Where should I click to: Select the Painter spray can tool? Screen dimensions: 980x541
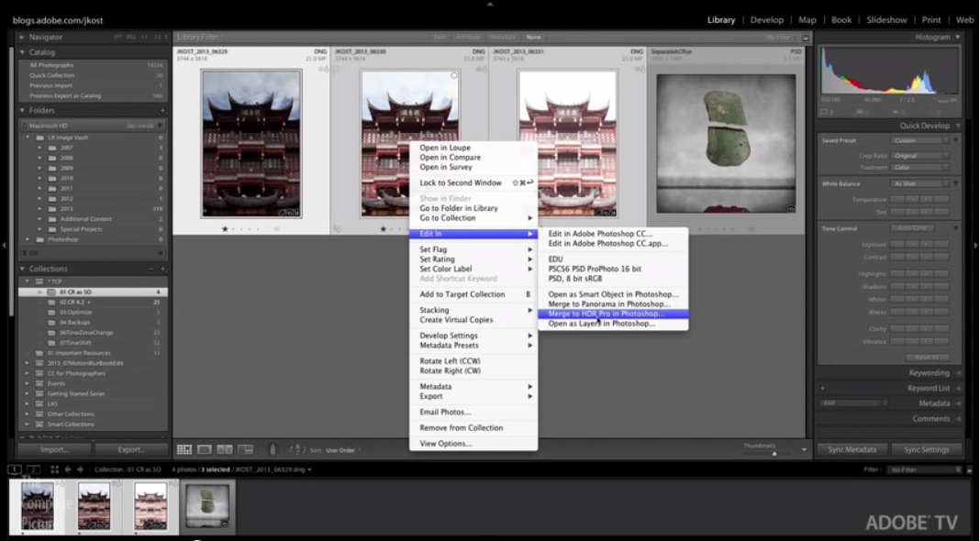(x=272, y=449)
